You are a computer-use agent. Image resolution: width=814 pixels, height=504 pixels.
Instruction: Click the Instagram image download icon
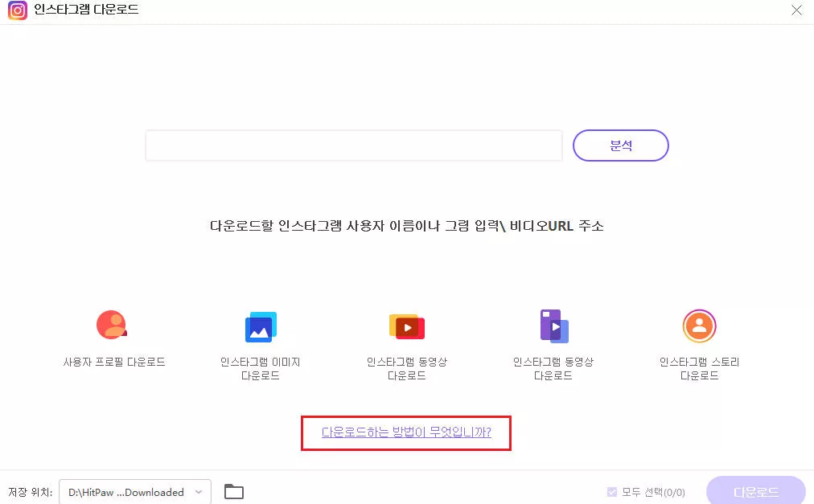click(261, 327)
